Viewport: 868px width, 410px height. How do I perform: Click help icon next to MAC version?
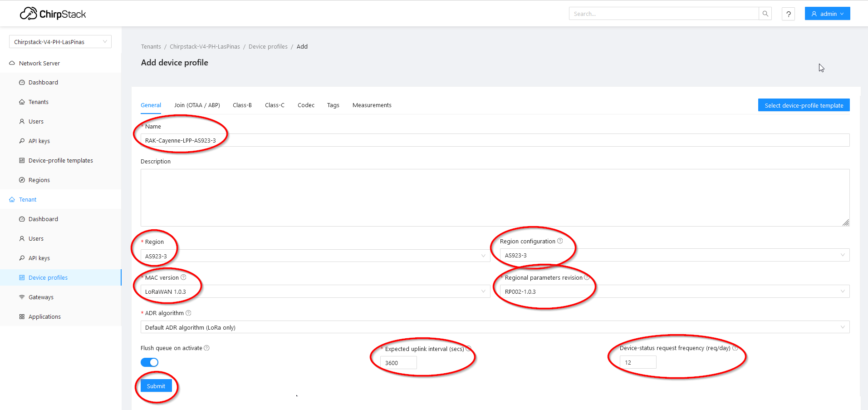[x=183, y=277]
